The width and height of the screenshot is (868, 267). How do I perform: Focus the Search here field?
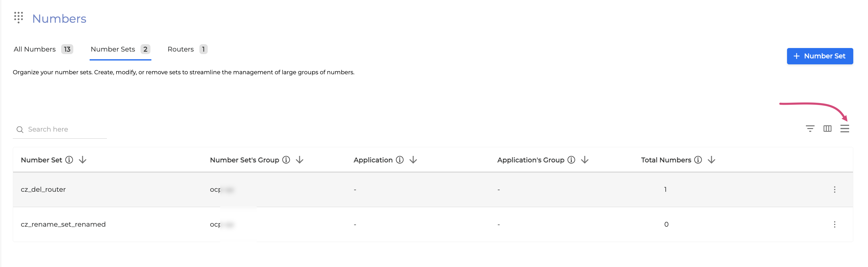64,129
